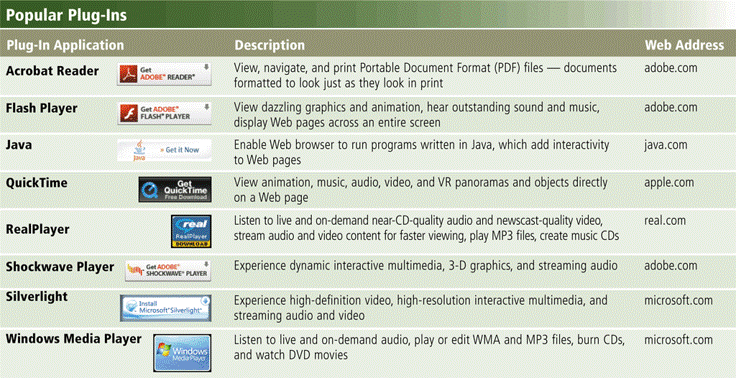Image resolution: width=736 pixels, height=378 pixels.
Task: Click the Silverlight high-definition video description
Action: click(x=421, y=308)
